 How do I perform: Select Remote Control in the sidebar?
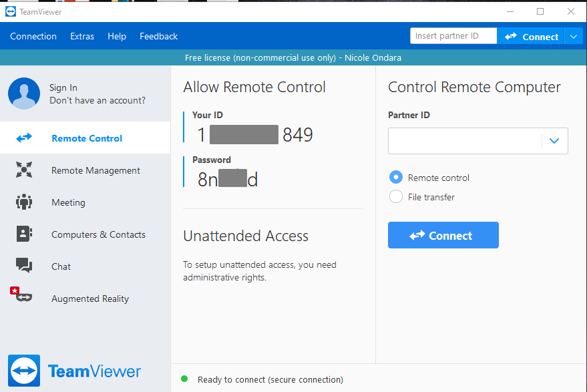tap(85, 138)
